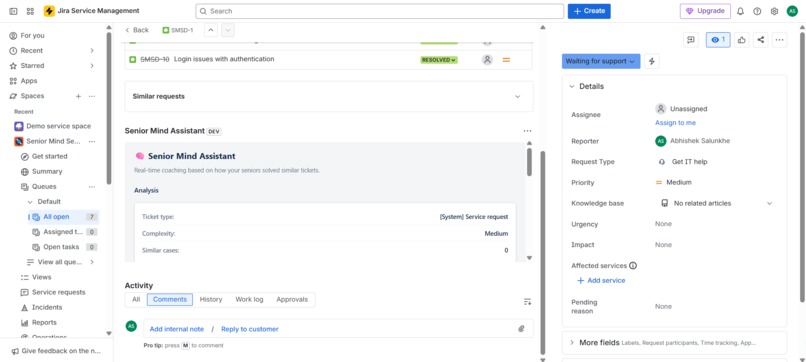Click Reply to customer
Viewport: 806px width, 362px height.
coord(250,329)
